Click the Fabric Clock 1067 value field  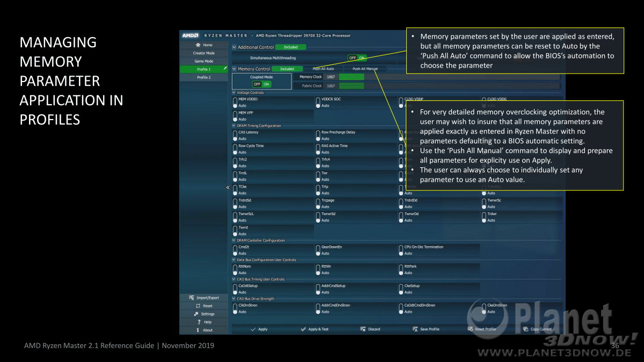tap(331, 86)
